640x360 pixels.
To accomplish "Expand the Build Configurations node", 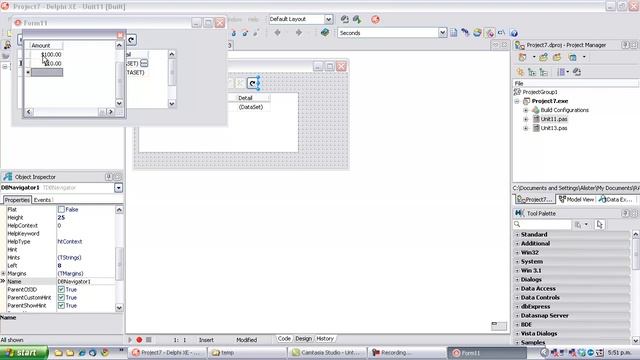I will coord(526,110).
